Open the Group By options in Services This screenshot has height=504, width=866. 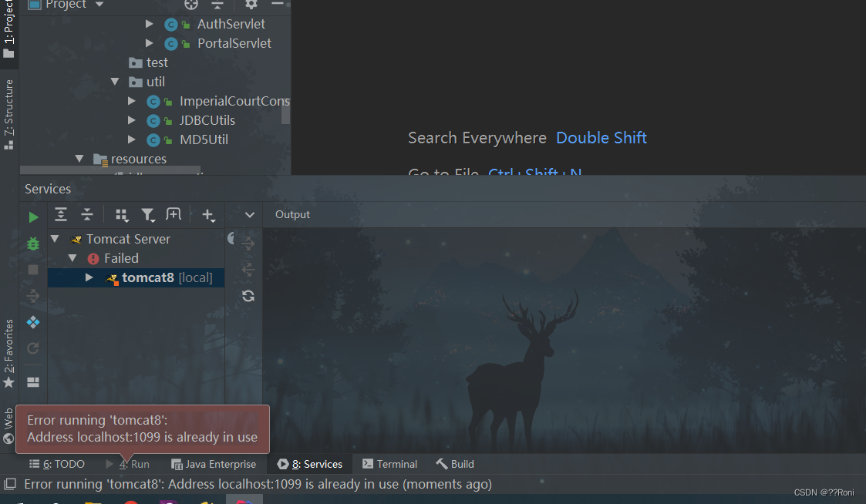[122, 215]
